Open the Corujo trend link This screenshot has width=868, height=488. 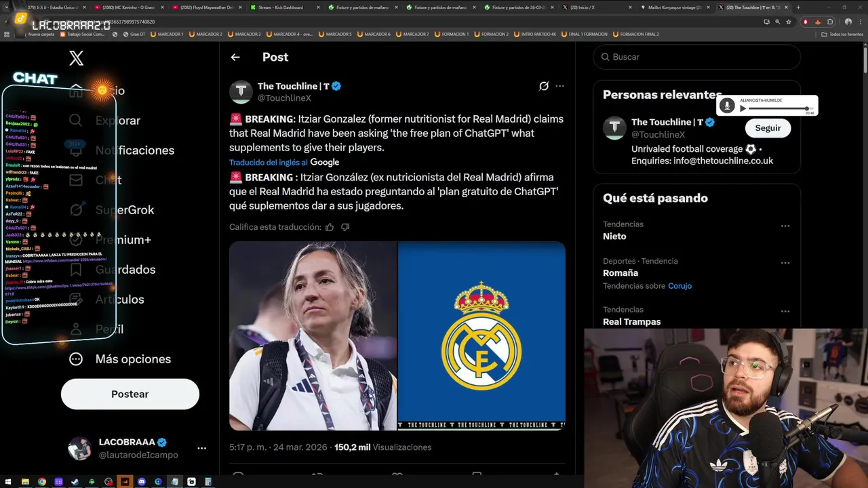tap(679, 286)
